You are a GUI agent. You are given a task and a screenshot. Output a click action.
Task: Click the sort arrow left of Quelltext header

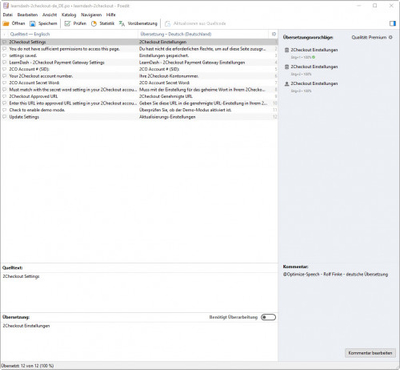(x=5, y=34)
